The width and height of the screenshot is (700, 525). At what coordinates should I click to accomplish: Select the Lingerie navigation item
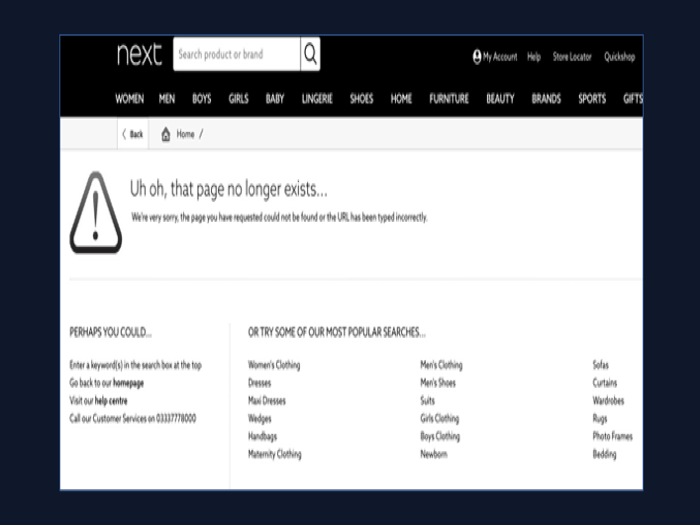317,99
